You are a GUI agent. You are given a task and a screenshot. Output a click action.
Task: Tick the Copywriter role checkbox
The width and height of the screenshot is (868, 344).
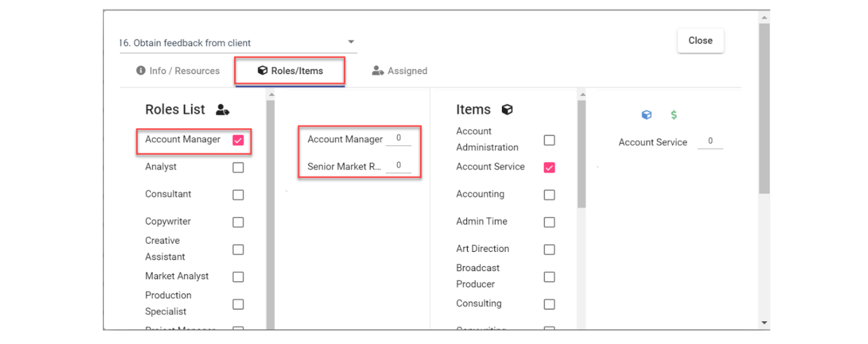(x=238, y=222)
